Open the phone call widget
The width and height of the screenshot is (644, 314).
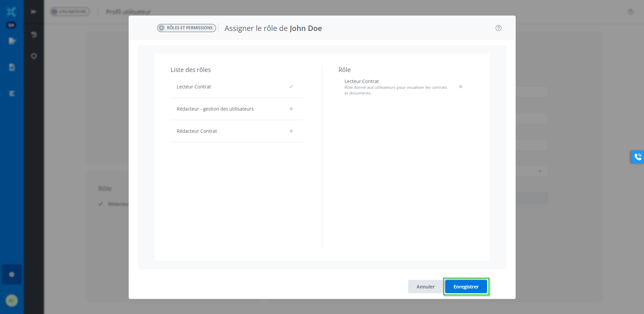tap(637, 157)
